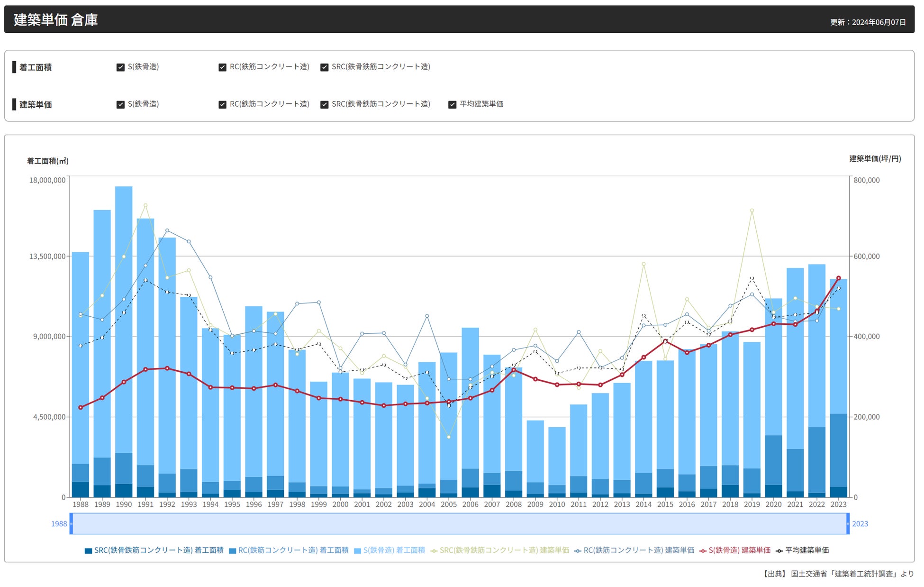924x587 pixels.
Task: Click the 2023 data point on red line
Action: [x=838, y=278]
